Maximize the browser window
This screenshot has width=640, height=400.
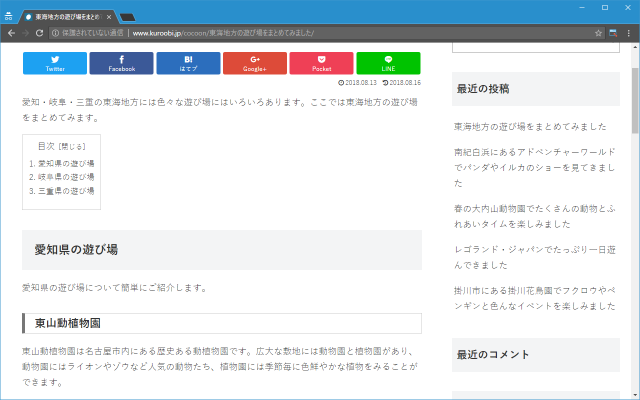coord(605,7)
